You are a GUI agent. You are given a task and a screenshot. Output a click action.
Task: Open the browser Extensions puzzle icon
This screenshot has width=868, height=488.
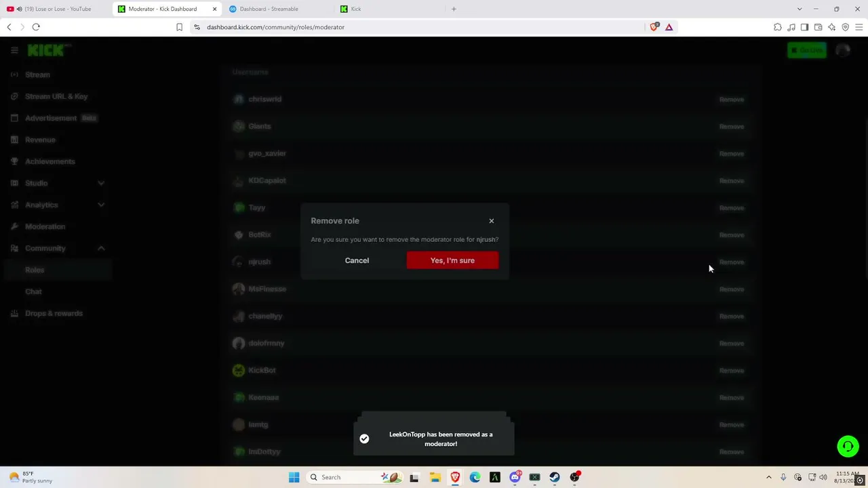(x=778, y=27)
